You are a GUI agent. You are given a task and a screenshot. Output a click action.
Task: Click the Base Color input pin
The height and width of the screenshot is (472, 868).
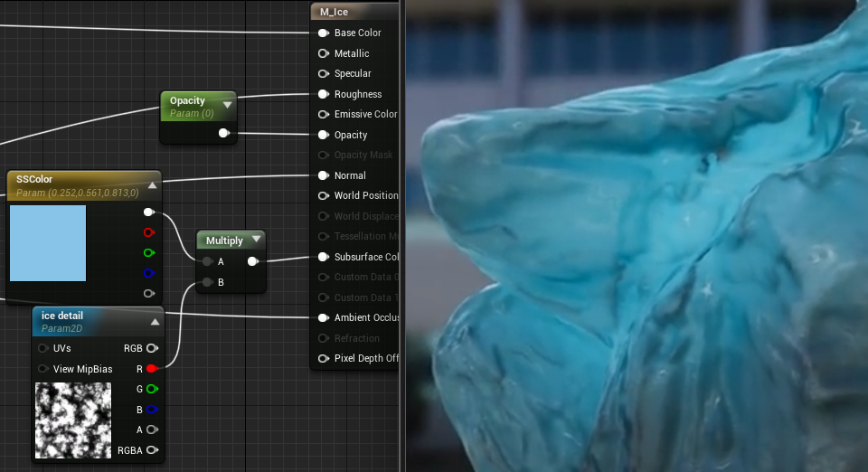324,33
